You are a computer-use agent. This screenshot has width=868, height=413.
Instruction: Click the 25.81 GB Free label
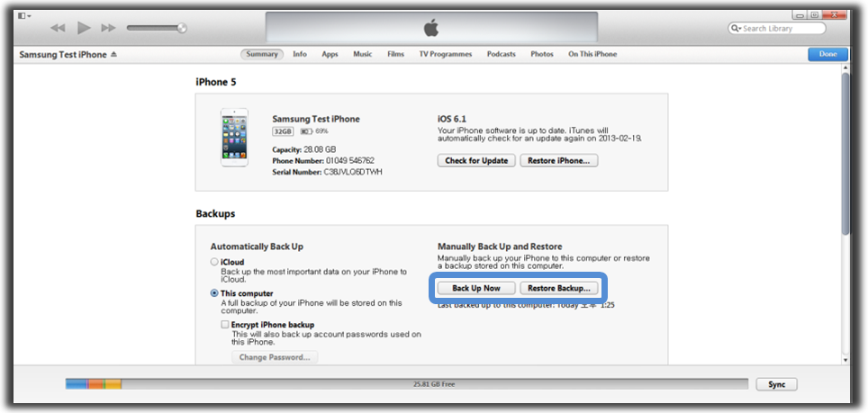click(434, 383)
